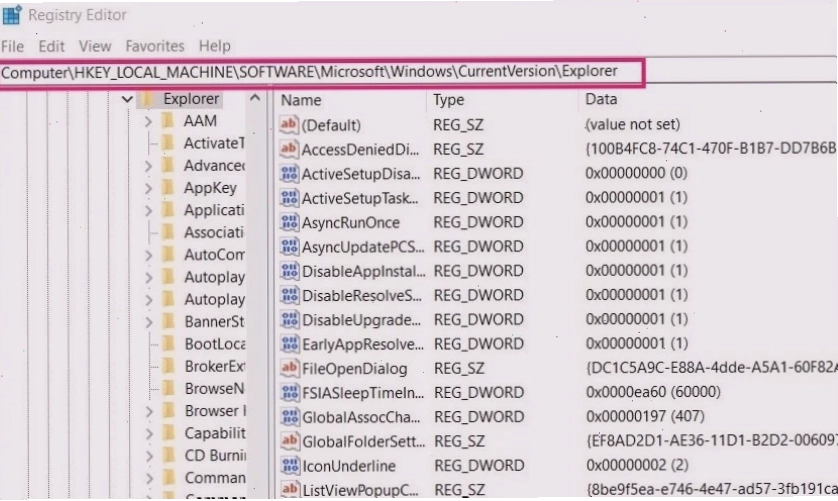
Task: Expand the Browser Helper key node
Action: coord(148,411)
